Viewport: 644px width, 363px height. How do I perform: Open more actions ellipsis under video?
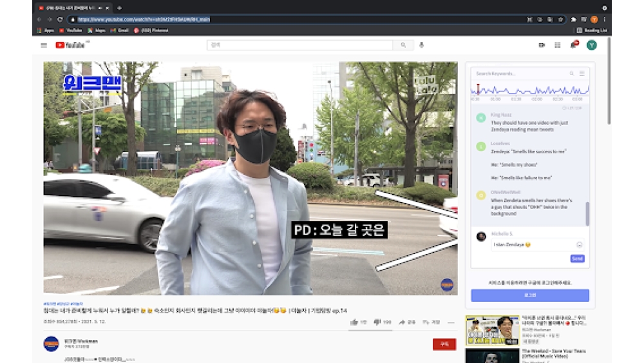(451, 322)
